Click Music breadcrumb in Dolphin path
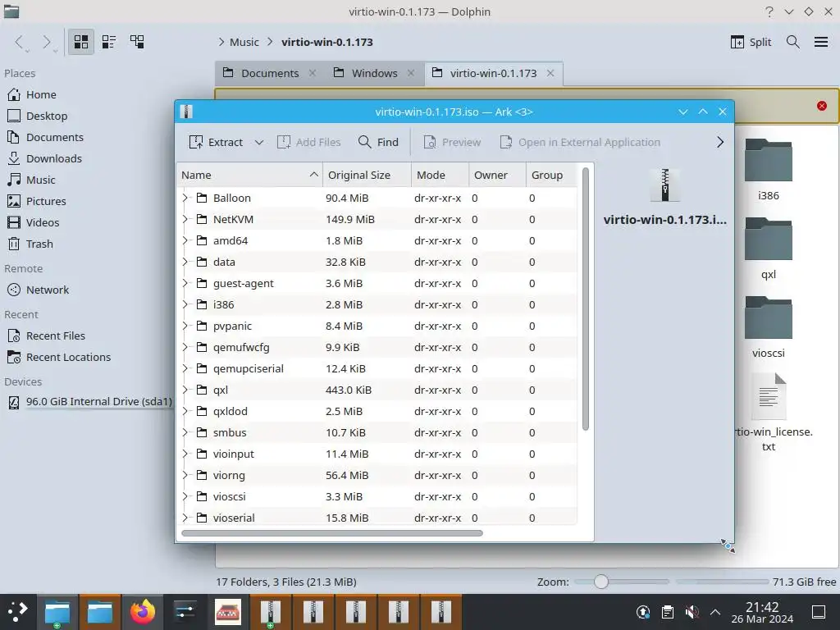 tap(244, 42)
